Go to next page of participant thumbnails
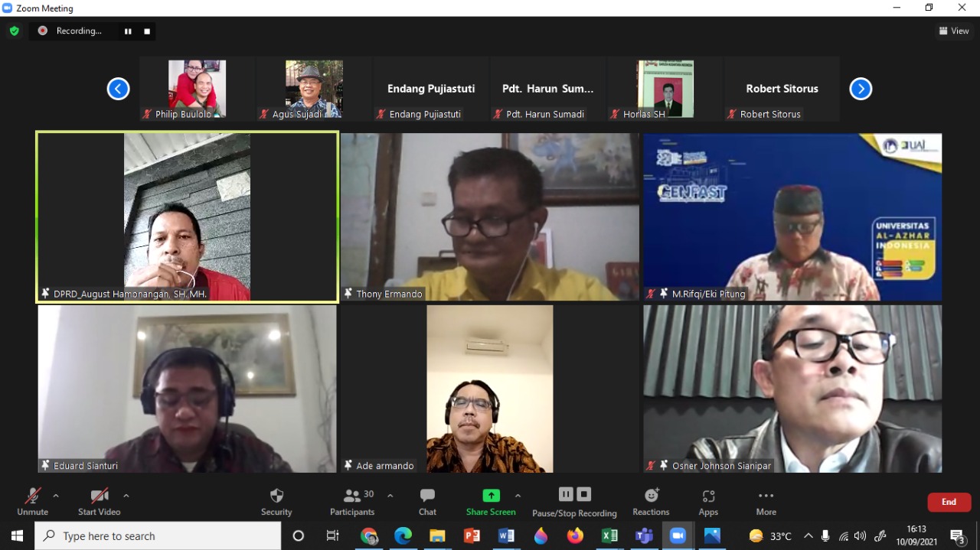The height and width of the screenshot is (550, 980). pos(861,89)
